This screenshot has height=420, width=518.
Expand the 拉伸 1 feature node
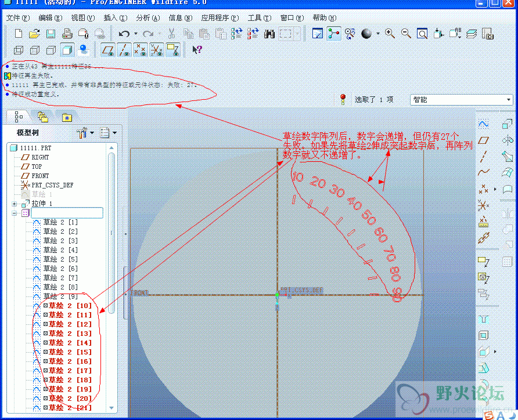pos(14,204)
